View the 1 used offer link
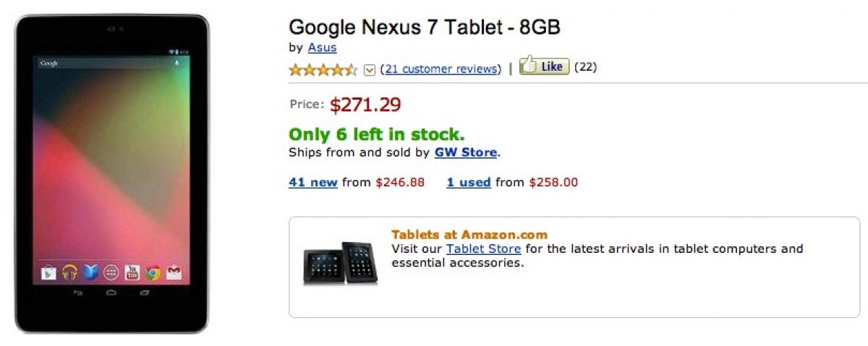 click(x=469, y=182)
